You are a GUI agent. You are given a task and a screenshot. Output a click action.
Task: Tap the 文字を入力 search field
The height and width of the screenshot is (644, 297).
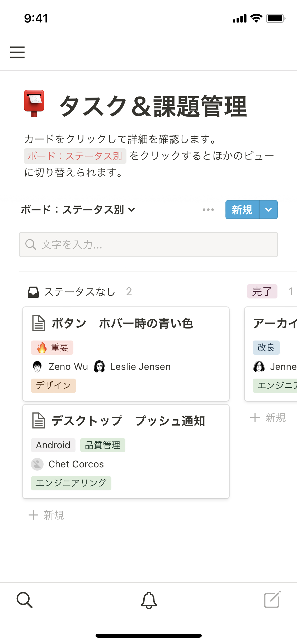click(148, 245)
